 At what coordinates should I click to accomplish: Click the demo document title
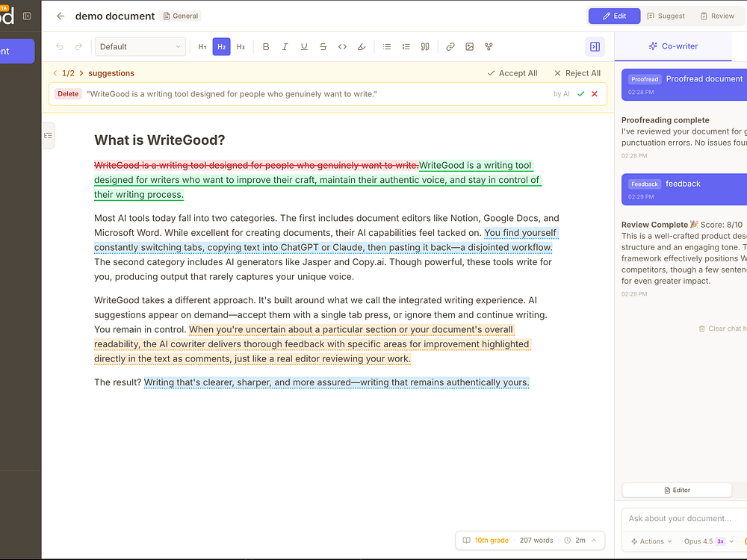115,16
